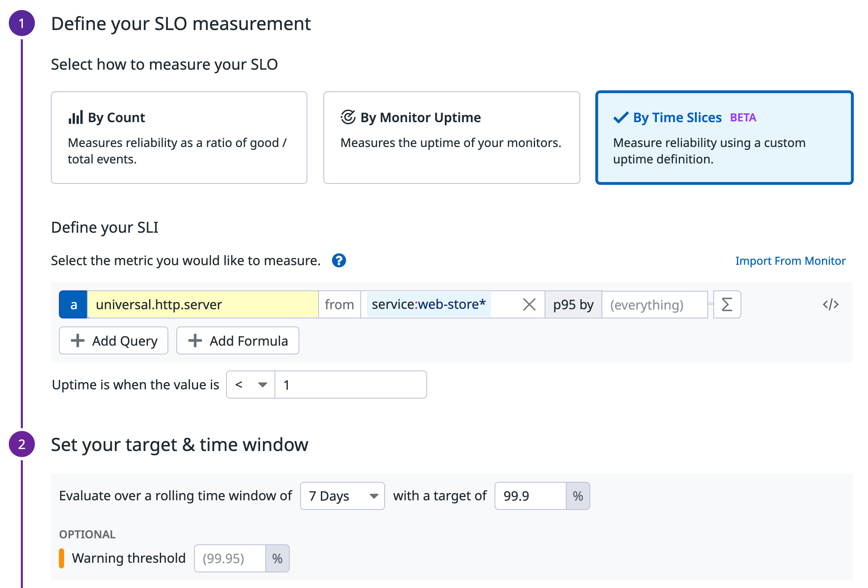868x588 pixels.
Task: Click the checkmark icon on By Time Slices
Action: (620, 117)
